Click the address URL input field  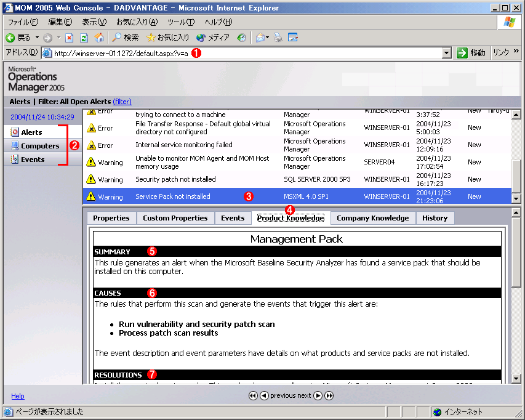click(x=247, y=53)
